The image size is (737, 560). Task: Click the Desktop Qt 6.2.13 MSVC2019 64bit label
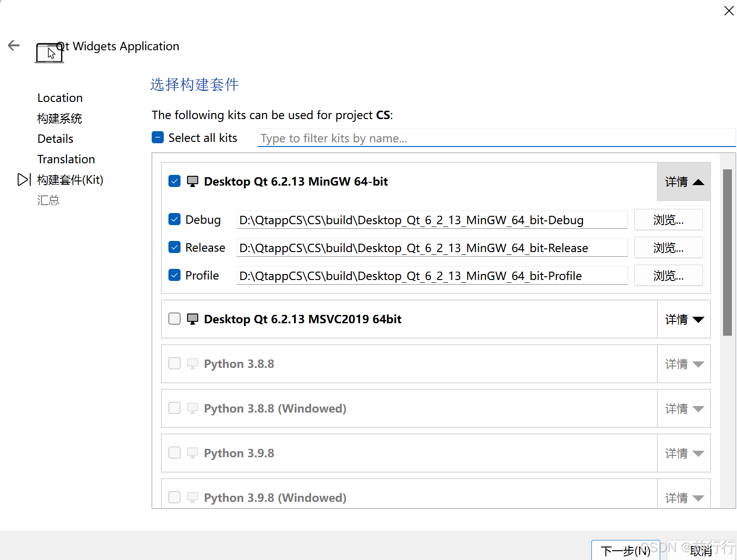[303, 319]
